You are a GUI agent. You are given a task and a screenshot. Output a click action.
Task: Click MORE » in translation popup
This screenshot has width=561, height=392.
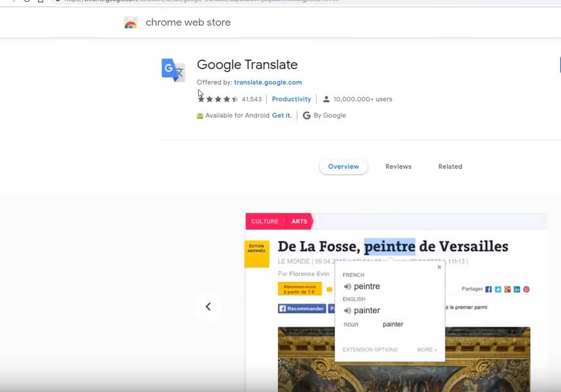click(427, 350)
